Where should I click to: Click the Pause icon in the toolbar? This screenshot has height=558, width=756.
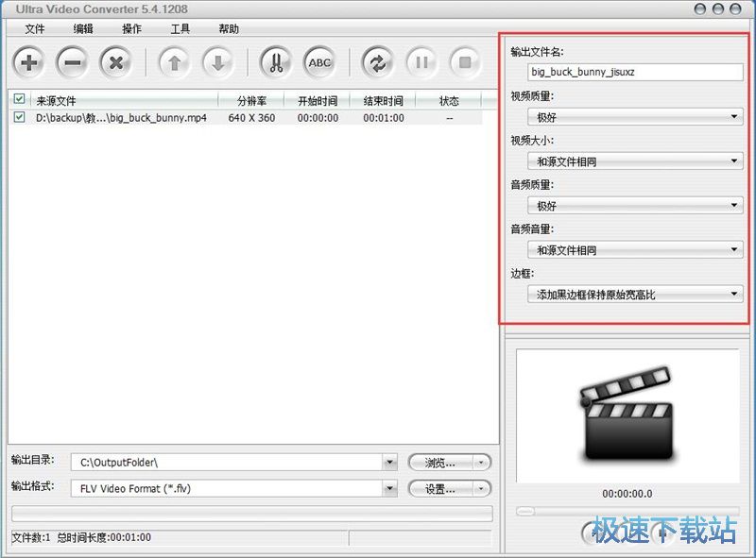(x=422, y=61)
